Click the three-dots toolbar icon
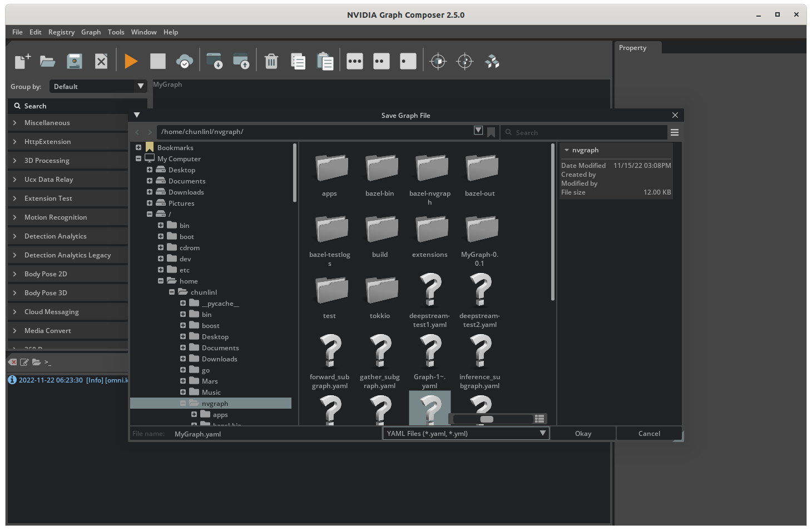 point(355,61)
